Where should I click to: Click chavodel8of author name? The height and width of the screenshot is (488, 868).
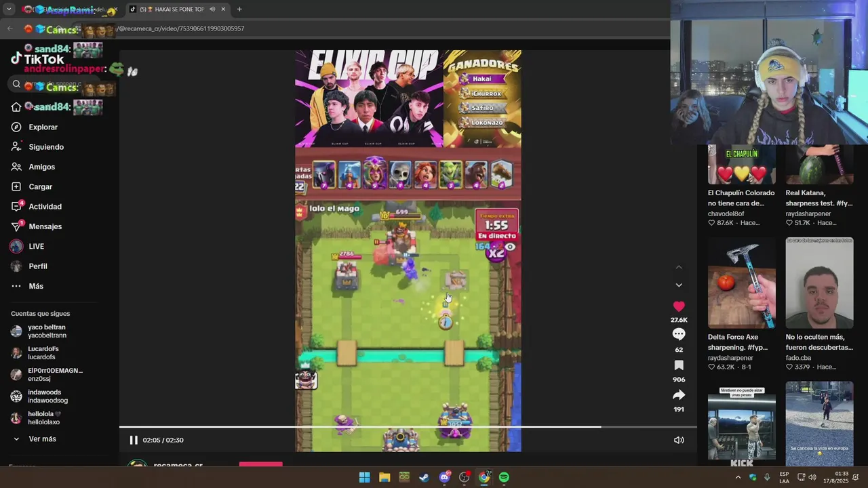(x=726, y=213)
